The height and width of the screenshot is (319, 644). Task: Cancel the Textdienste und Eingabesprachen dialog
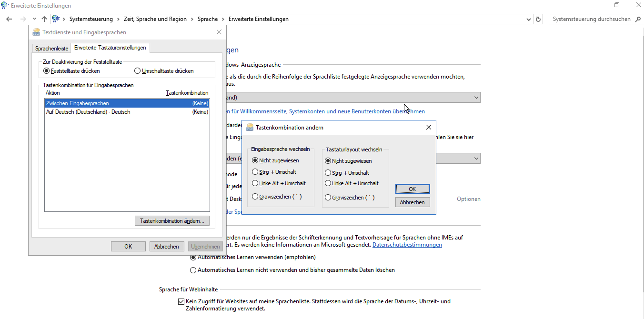pos(167,246)
